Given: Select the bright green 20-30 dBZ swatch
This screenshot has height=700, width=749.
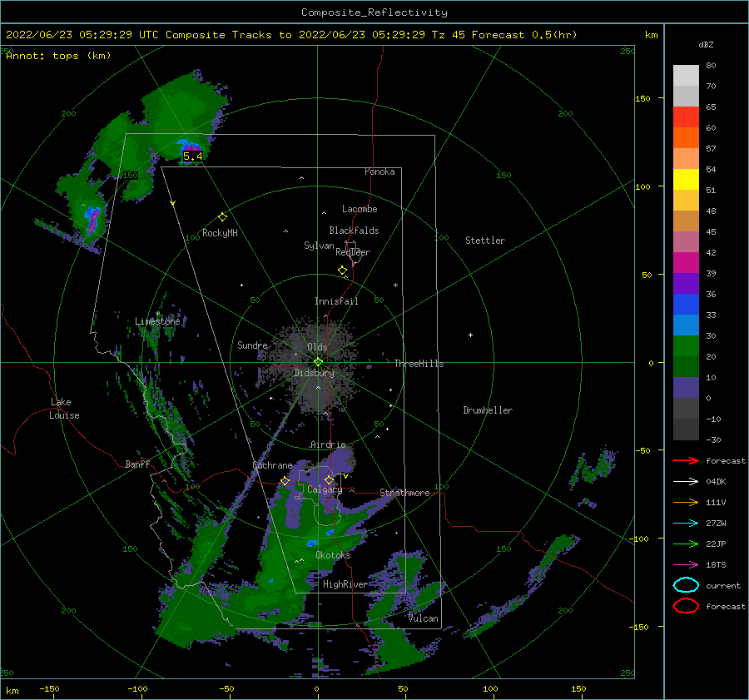Looking at the screenshot, I should [x=686, y=346].
